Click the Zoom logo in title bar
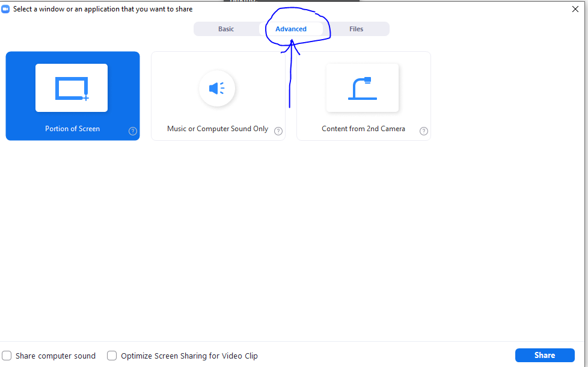588x367 pixels. click(x=5, y=9)
